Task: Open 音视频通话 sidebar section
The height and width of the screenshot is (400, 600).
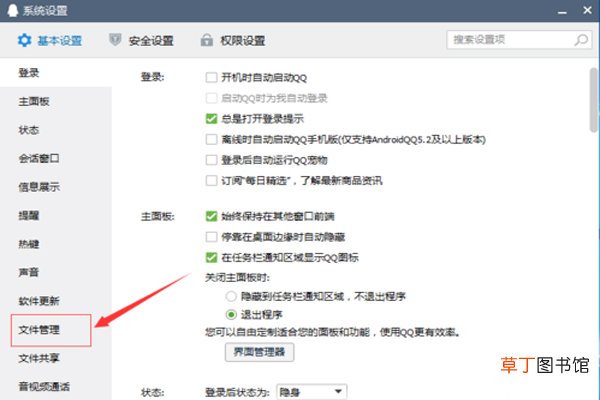Action: click(56, 387)
